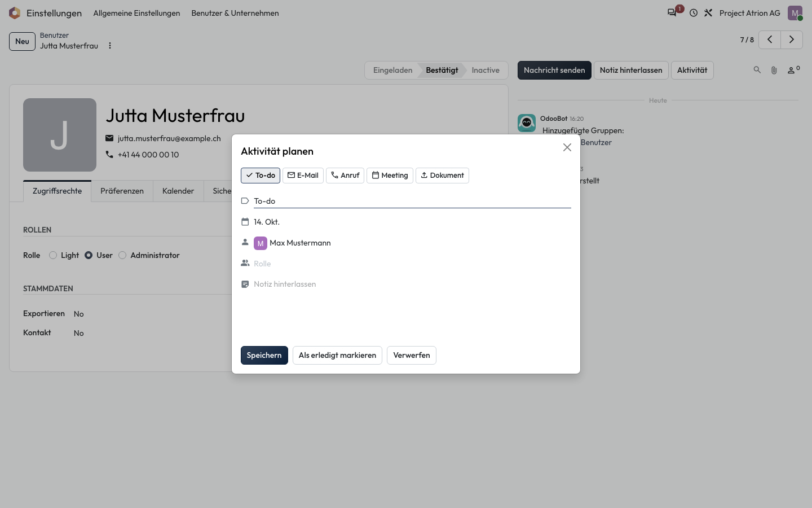This screenshot has height=508, width=812.
Task: Go to the next user record
Action: [792, 40]
